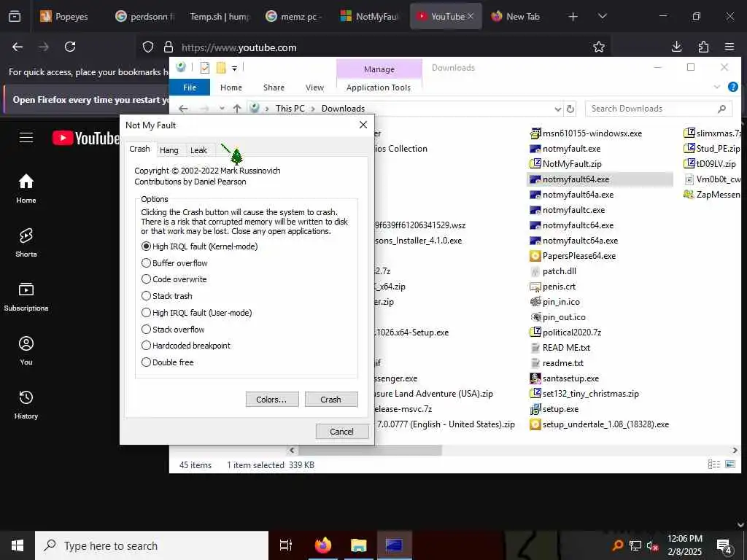Switch Explorer to large icons view
This screenshot has width=747, height=560.
729,464
